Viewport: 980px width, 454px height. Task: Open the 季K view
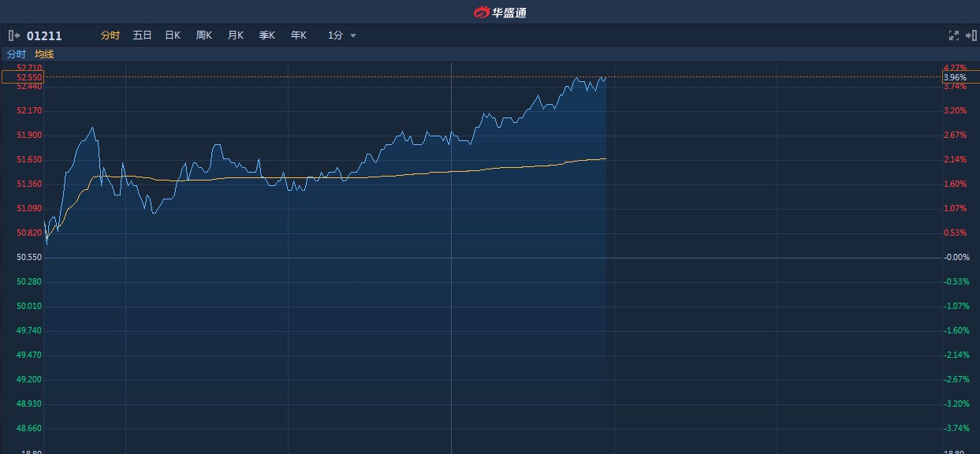pyautogui.click(x=266, y=35)
